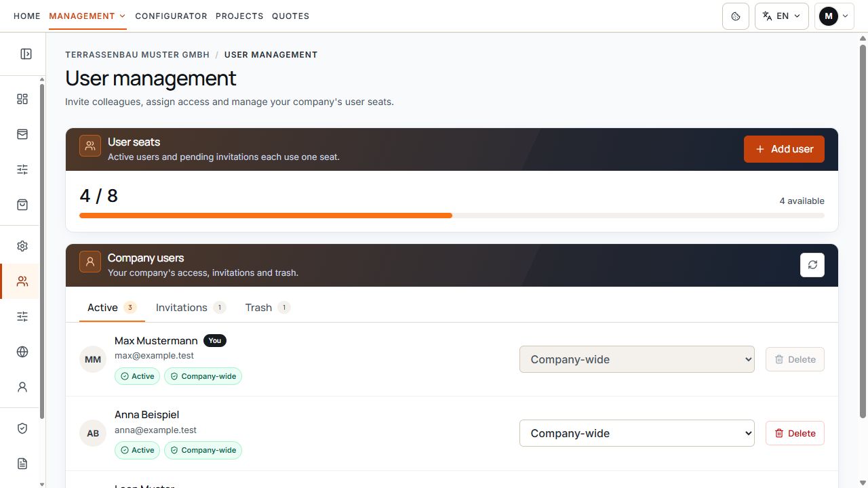Screen dimensions: 868x488
Task: Expand the Management menu dropdown
Action: coord(87,16)
